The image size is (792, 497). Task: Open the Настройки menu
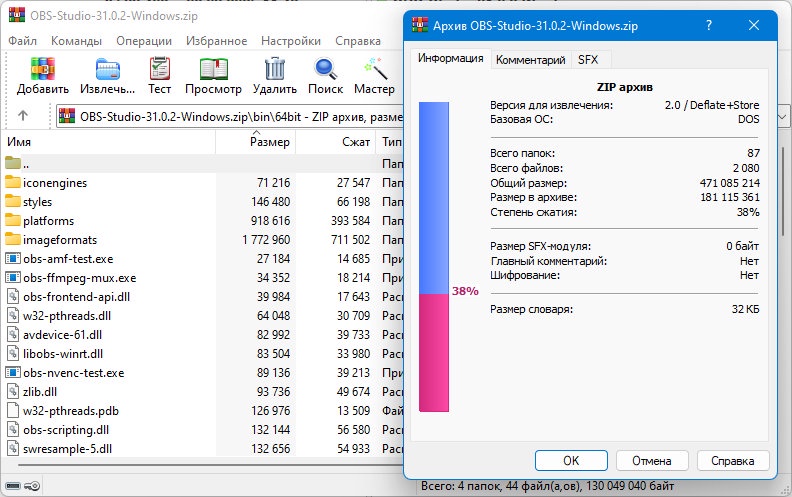pos(291,41)
